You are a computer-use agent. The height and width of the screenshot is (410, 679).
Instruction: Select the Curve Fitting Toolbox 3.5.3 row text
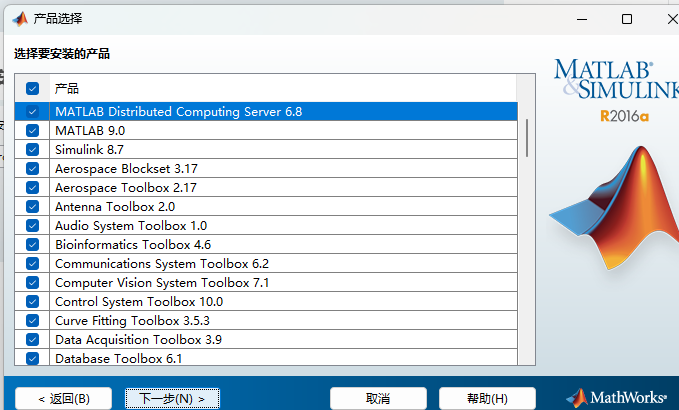tap(132, 321)
